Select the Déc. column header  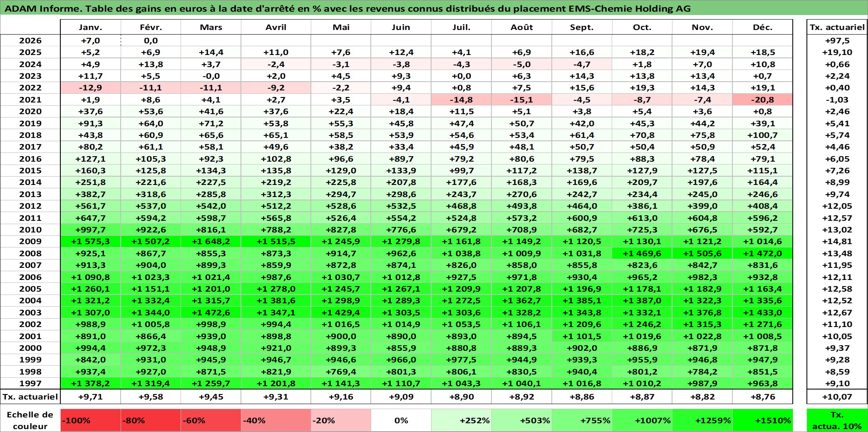tap(763, 27)
